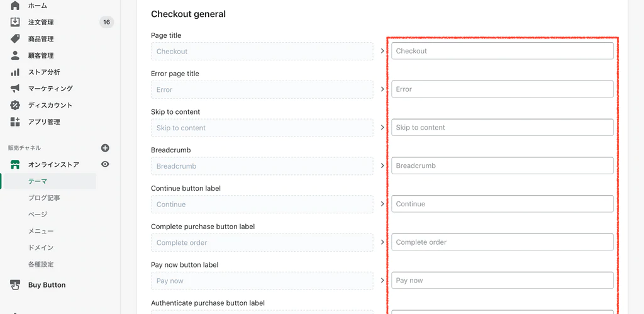Click the Orders inbox icon

point(15,22)
